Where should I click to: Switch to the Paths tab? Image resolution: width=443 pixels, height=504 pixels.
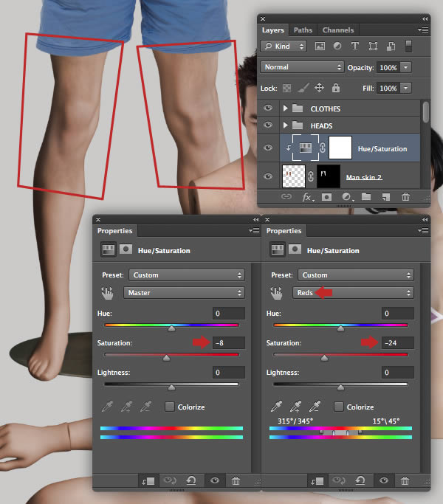(303, 30)
